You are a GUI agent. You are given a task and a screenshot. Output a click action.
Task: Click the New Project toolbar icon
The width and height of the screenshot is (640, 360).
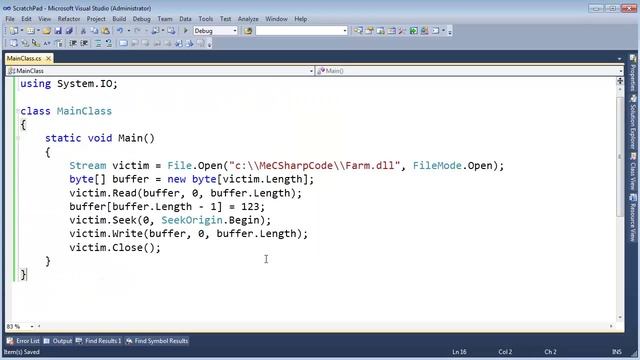coord(13,31)
